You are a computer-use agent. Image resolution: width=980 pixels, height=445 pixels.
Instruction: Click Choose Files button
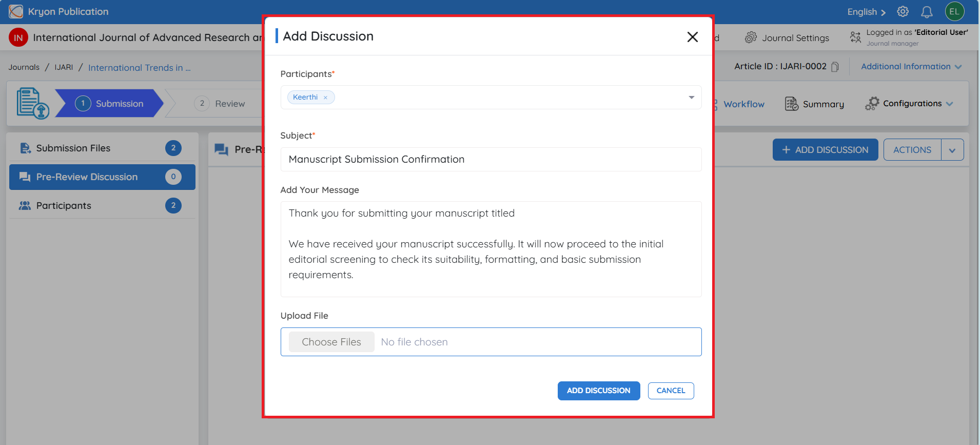tap(331, 342)
